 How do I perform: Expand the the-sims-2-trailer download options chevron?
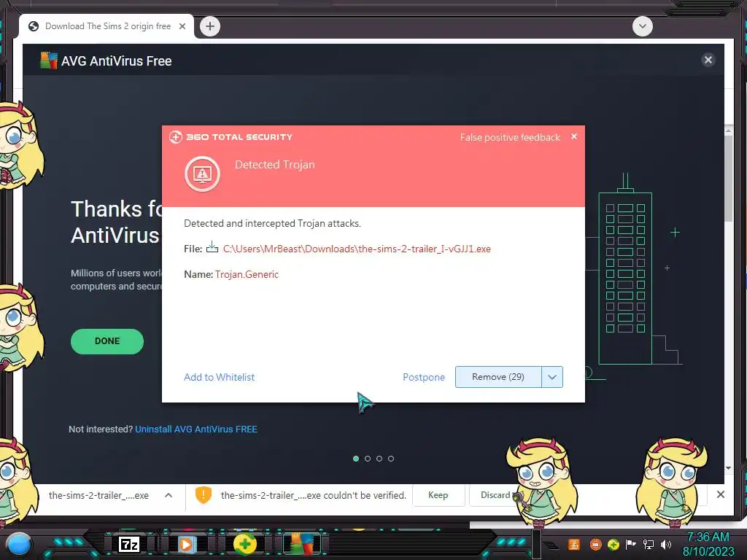click(x=169, y=495)
